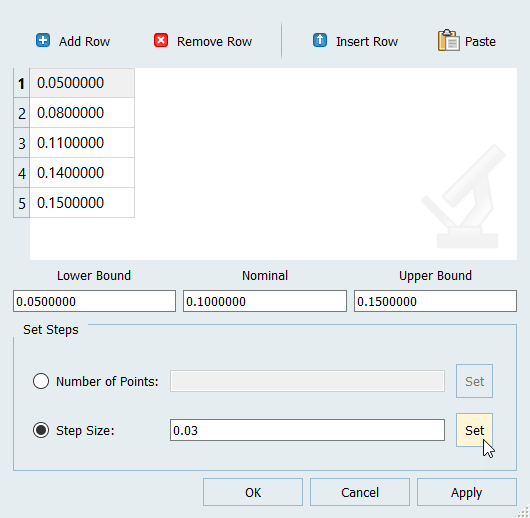The image size is (530, 518).
Task: Cancel the dialog
Action: 360,492
